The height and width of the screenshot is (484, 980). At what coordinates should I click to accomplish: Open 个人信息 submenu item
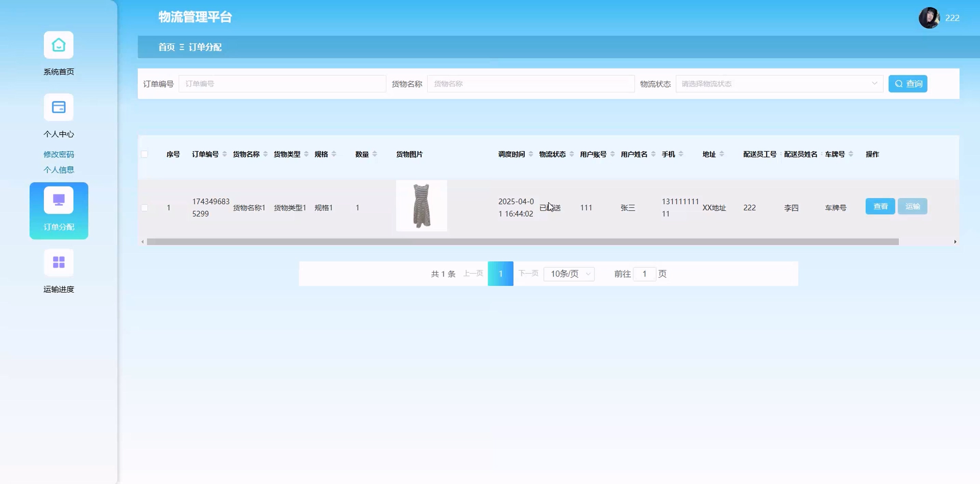pos(58,170)
